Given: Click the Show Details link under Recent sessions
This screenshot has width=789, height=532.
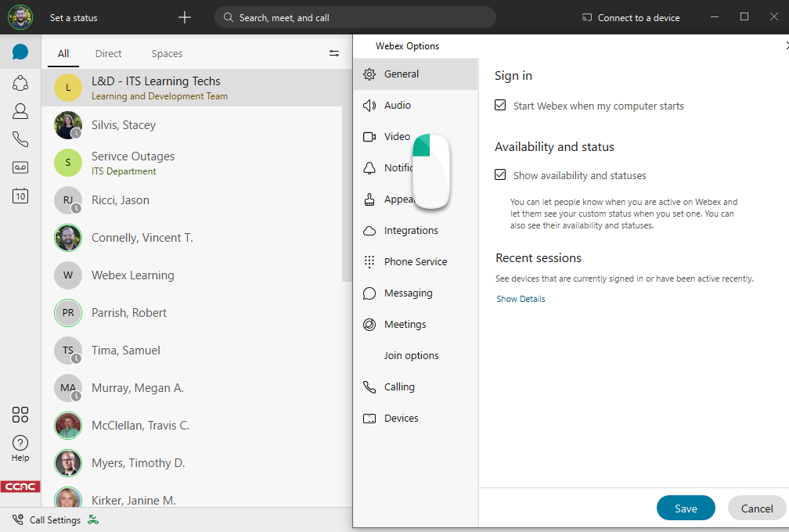Looking at the screenshot, I should (x=521, y=298).
